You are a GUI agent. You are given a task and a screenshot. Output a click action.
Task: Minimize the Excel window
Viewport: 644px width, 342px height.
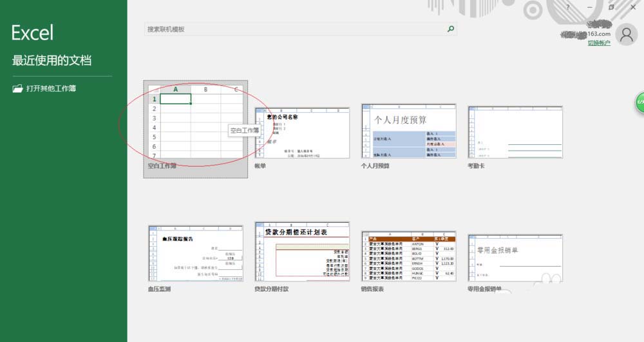[x=590, y=7]
